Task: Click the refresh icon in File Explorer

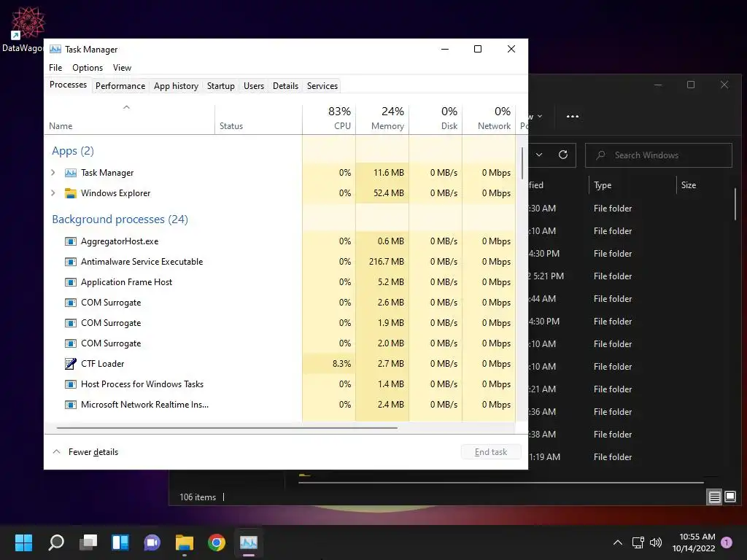Action: point(563,155)
